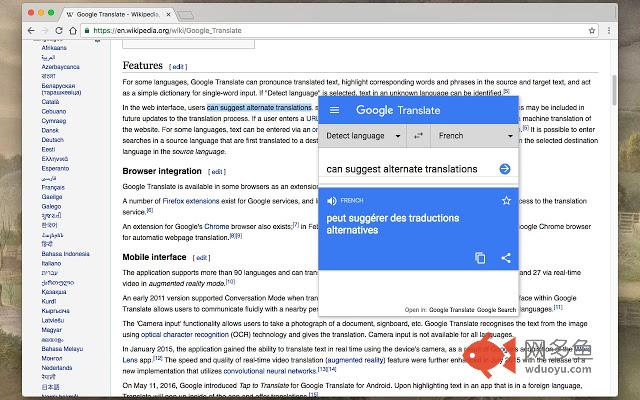Go back in browser history
The image size is (640, 400).
(31, 31)
